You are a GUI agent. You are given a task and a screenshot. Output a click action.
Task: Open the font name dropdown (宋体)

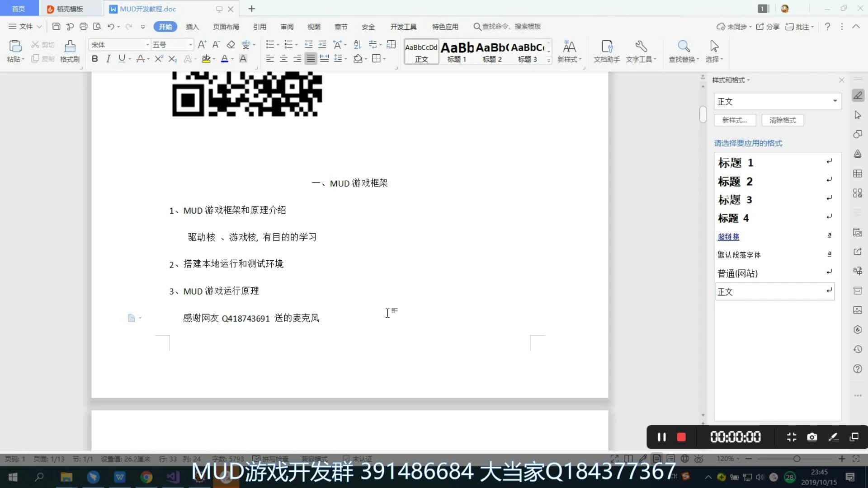[147, 44]
